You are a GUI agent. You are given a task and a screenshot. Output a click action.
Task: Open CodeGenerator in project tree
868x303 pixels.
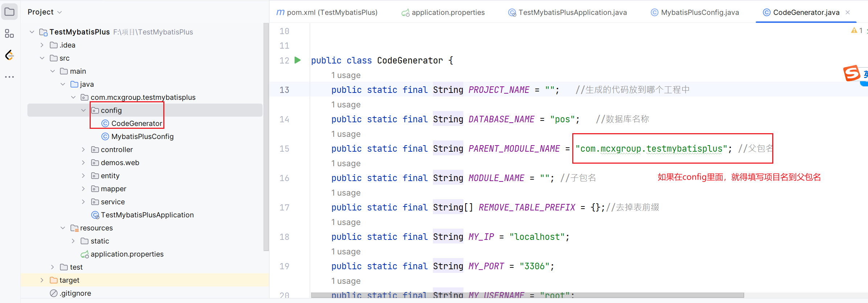[136, 123]
